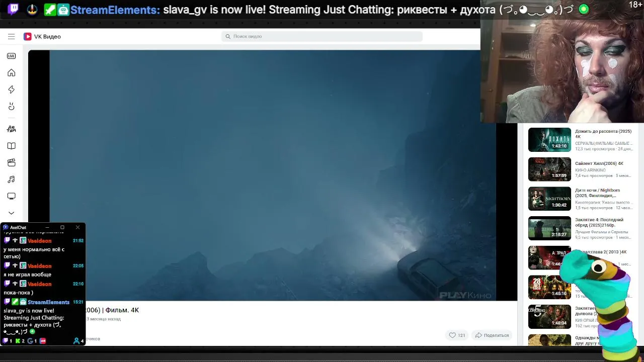Image resolution: width=644 pixels, height=362 pixels.
Task: Click the green sword badge in banner
Action: (x=50, y=10)
